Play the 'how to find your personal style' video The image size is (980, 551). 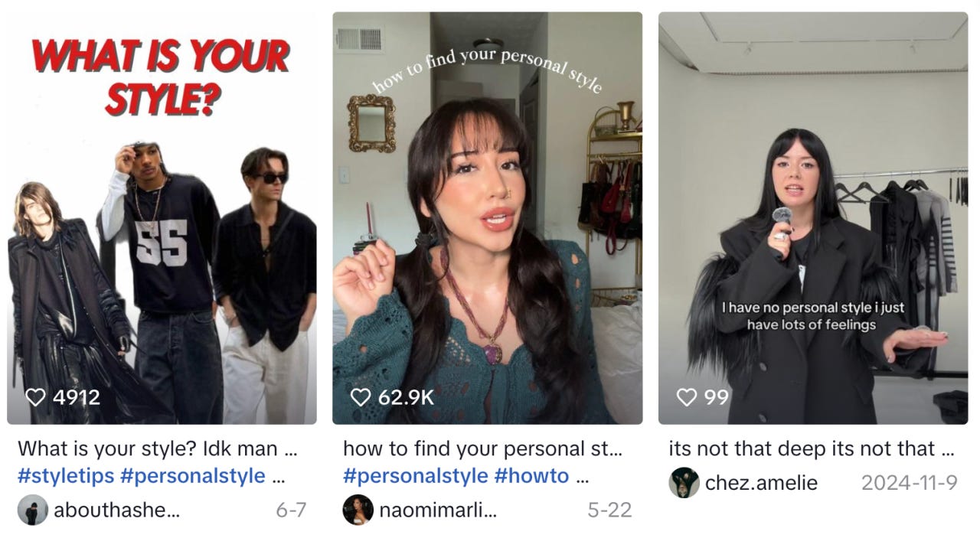click(x=488, y=218)
